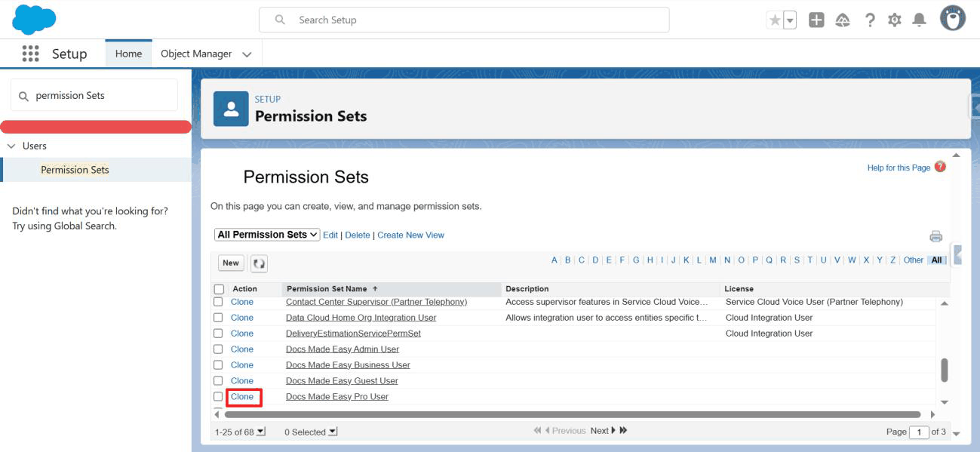The width and height of the screenshot is (980, 452).
Task: Check the Data Cloud Home Org row checkbox
Action: (x=218, y=318)
